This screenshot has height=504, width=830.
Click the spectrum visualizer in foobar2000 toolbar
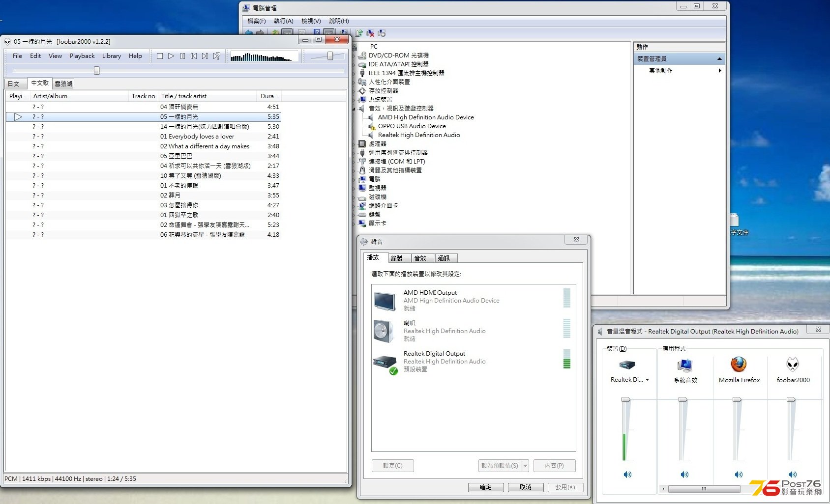pyautogui.click(x=265, y=56)
